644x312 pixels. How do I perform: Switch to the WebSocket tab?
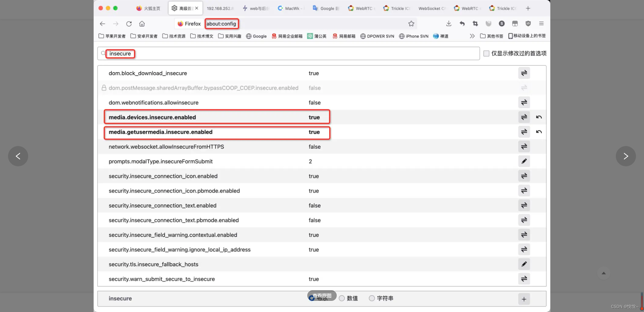[432, 8]
